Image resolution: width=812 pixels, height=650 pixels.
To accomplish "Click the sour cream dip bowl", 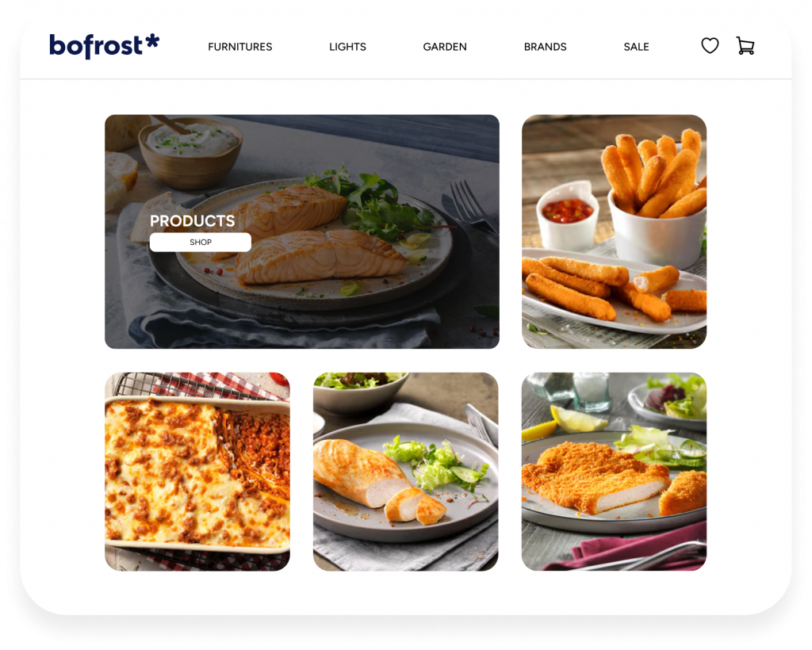I will click(190, 151).
